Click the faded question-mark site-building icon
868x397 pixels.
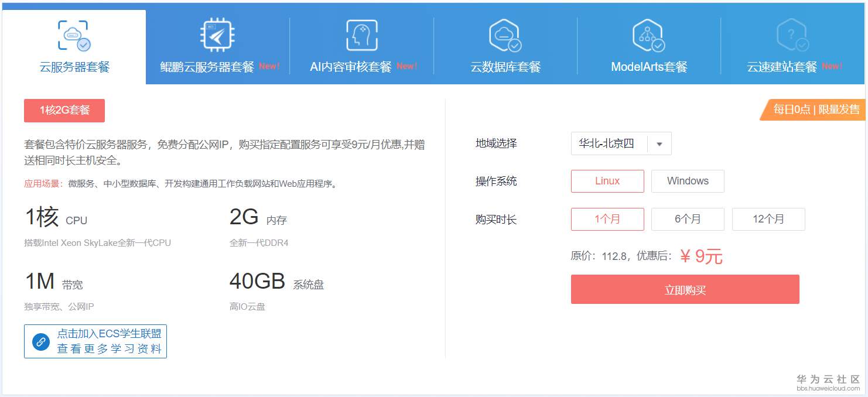pyautogui.click(x=792, y=35)
